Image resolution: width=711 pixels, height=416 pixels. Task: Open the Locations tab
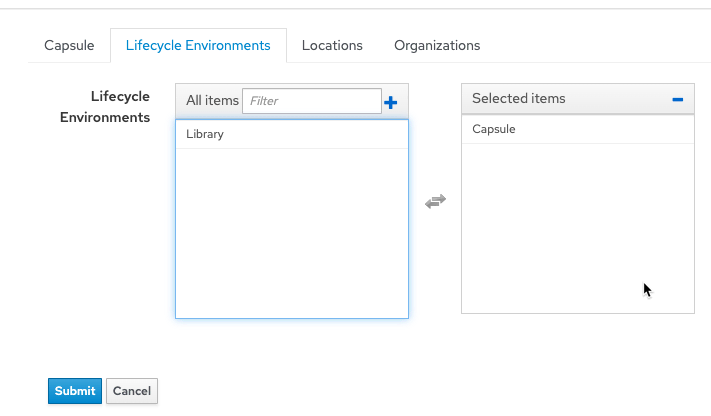click(x=332, y=45)
